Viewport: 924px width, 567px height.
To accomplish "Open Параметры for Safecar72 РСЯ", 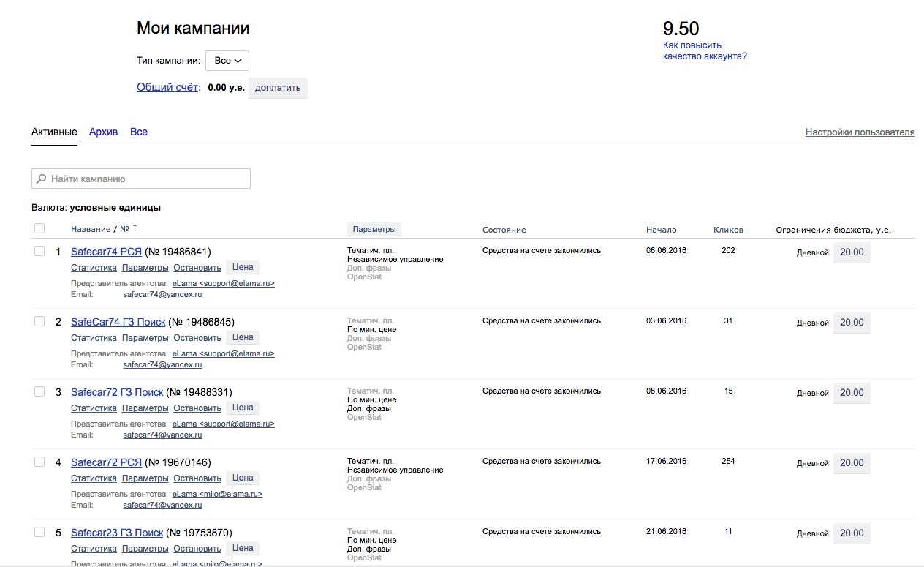I will [x=145, y=478].
